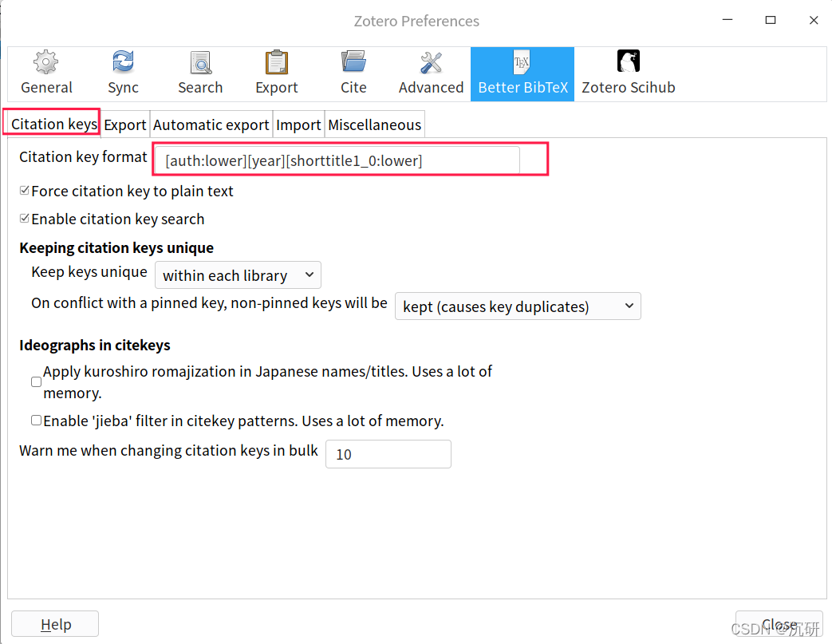This screenshot has height=644, width=832.
Task: Switch to the Automatic export tab
Action: [x=211, y=124]
